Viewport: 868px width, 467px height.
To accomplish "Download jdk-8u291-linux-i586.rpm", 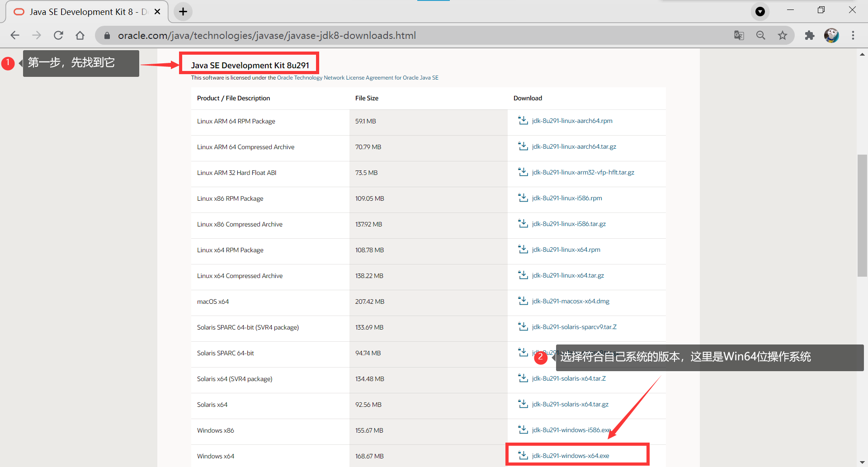I will [567, 198].
